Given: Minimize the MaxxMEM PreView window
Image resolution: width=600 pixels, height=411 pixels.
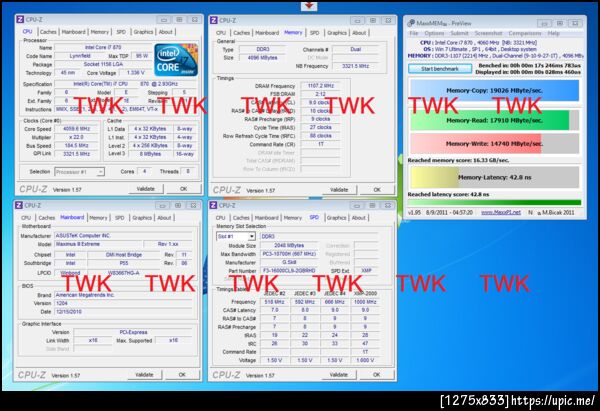Looking at the screenshot, I should pos(543,23).
